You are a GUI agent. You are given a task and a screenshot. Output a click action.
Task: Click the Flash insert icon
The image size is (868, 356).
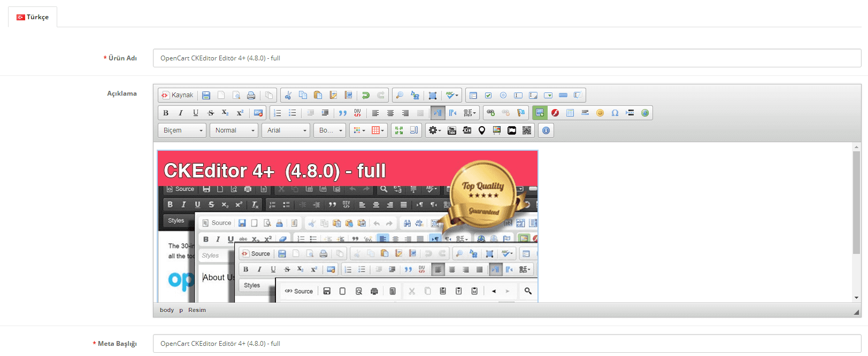pos(555,113)
